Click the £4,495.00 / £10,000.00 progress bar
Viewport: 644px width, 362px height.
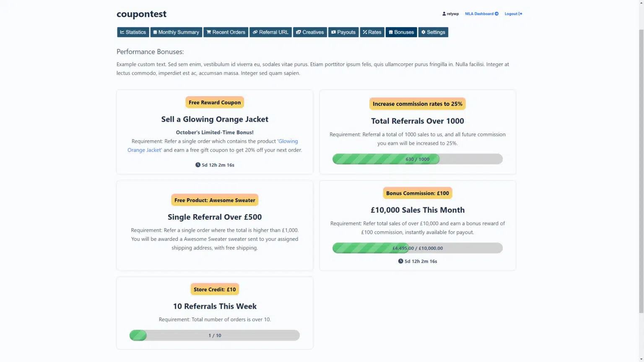coord(417,248)
